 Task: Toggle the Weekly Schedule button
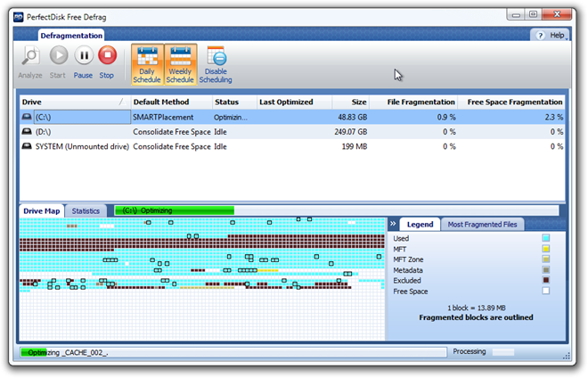pyautogui.click(x=180, y=64)
